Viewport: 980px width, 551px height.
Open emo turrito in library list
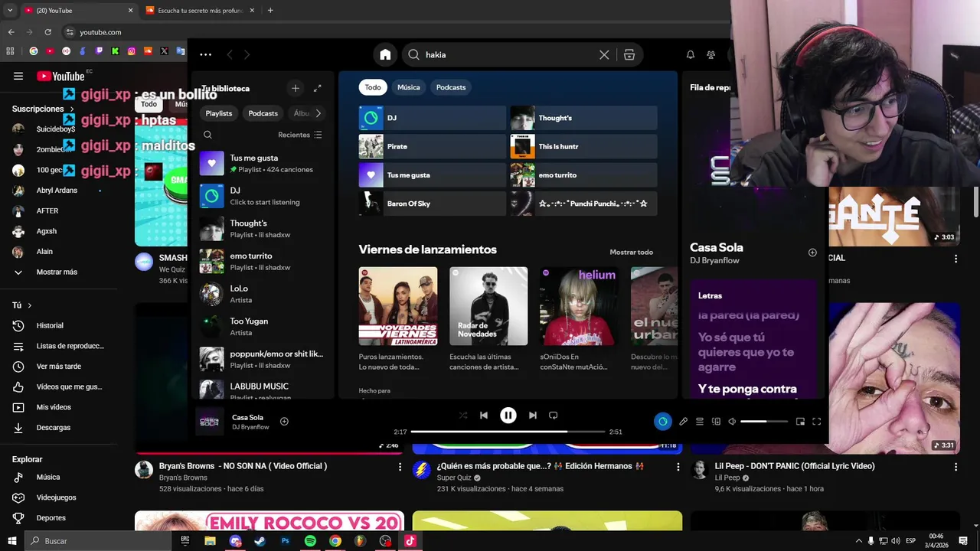(263, 261)
